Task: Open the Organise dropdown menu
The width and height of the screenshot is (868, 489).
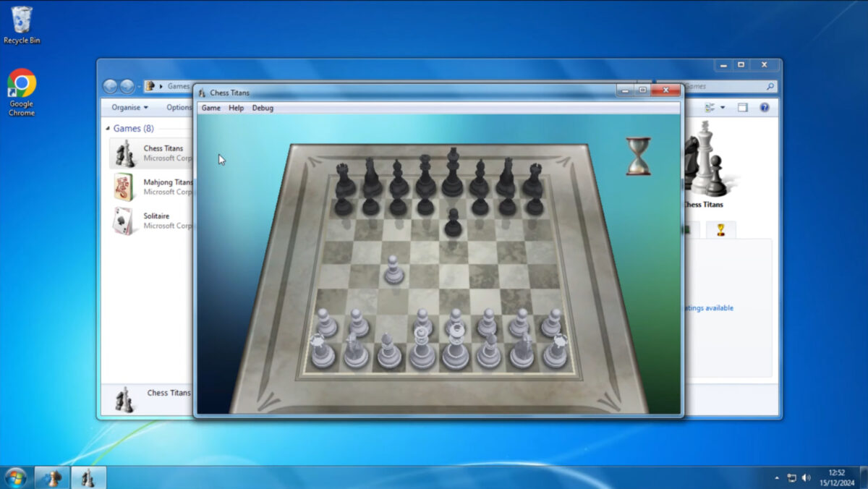Action: [128, 107]
